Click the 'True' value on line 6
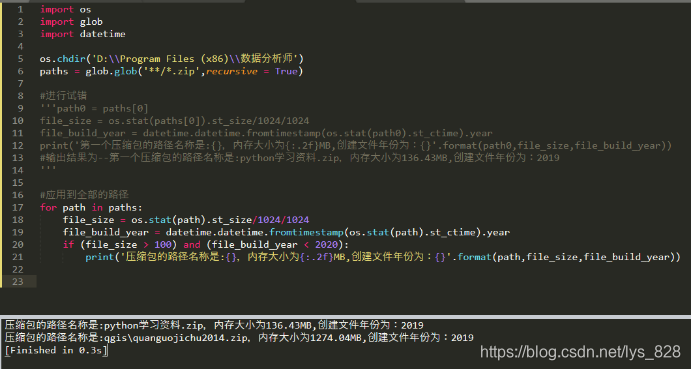Screen dimensions: 691x371 click(x=286, y=71)
